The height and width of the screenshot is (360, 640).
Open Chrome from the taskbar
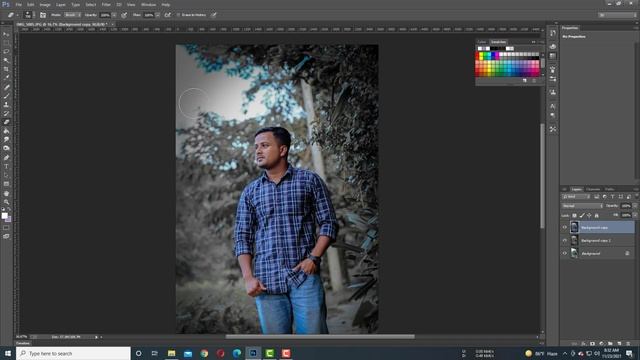204,353
